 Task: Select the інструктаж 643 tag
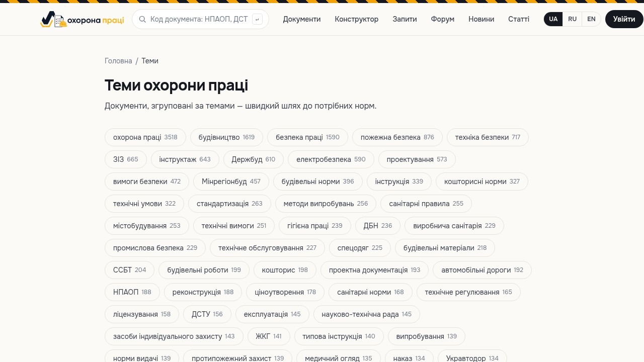pyautogui.click(x=185, y=159)
